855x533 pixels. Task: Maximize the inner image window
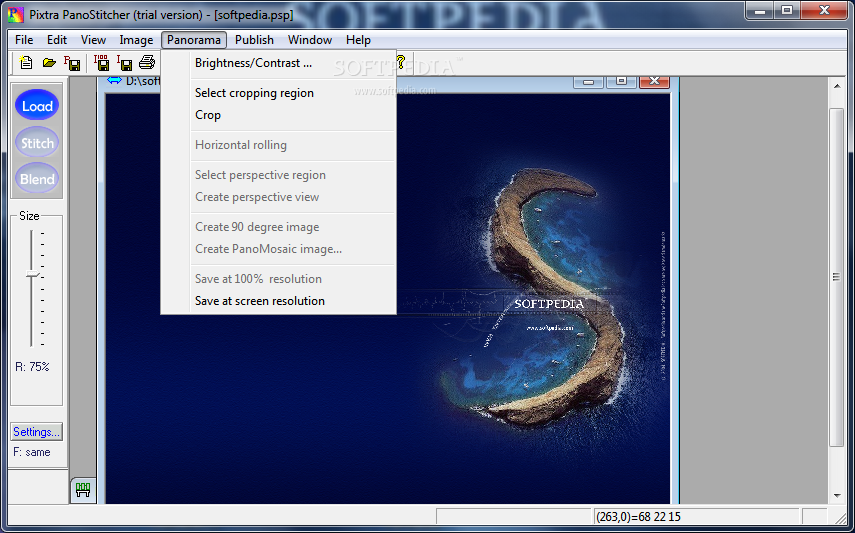(x=621, y=81)
